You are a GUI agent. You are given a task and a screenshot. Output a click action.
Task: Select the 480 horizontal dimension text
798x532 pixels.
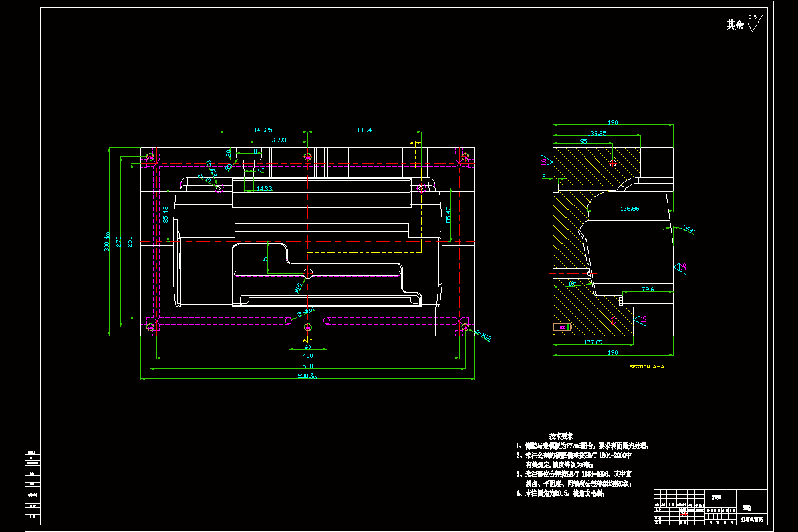click(x=307, y=356)
